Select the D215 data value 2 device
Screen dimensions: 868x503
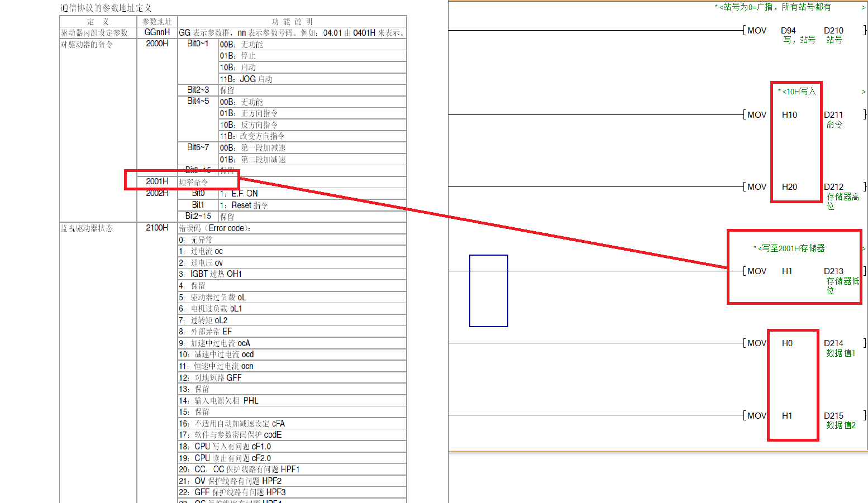(833, 416)
